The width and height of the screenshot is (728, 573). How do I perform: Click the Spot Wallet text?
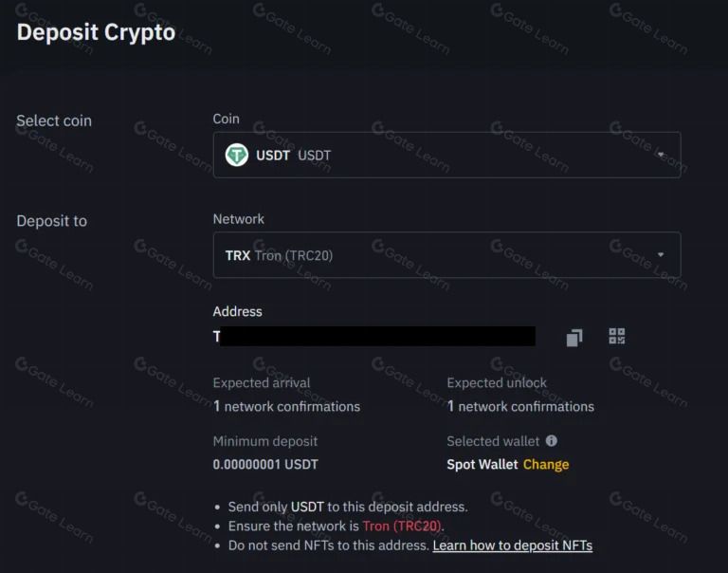[482, 464]
